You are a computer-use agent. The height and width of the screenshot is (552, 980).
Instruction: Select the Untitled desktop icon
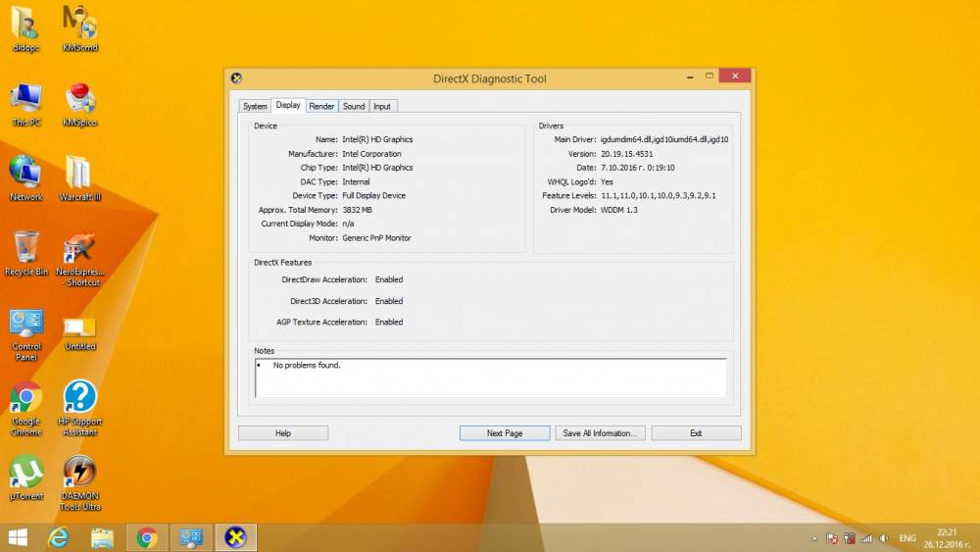pyautogui.click(x=80, y=333)
